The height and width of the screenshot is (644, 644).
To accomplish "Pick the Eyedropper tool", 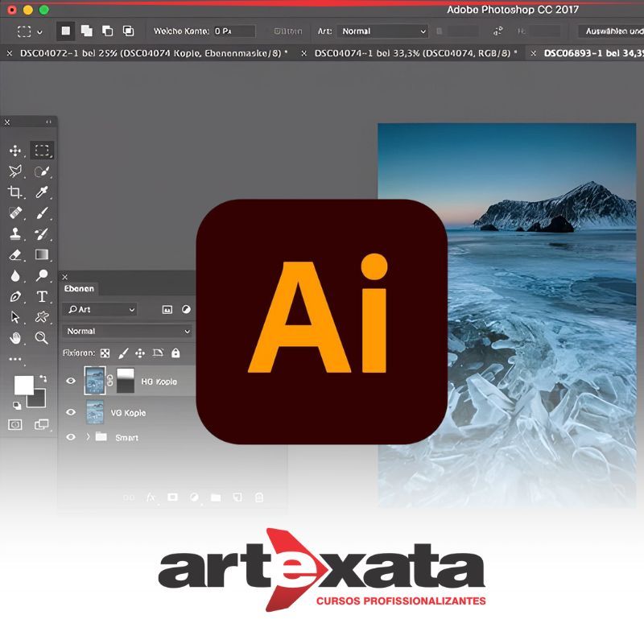I will (42, 192).
